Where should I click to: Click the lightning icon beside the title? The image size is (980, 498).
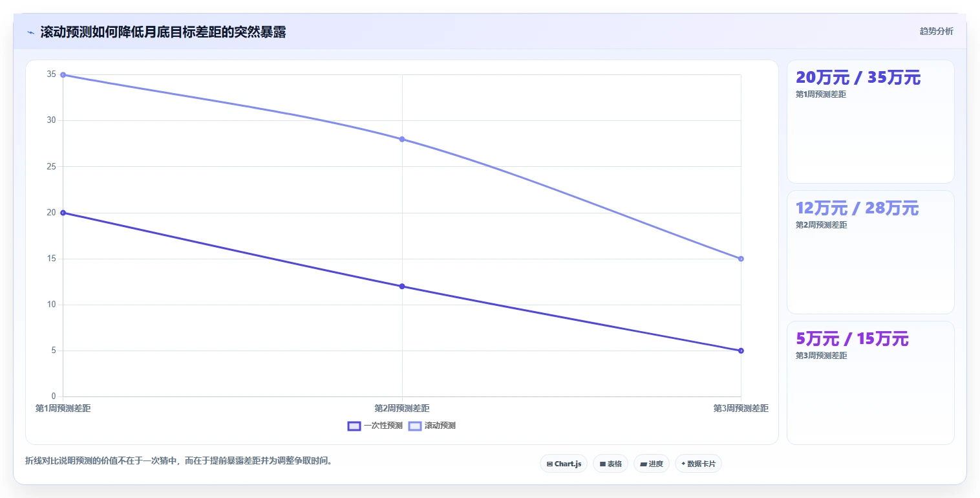[x=30, y=32]
